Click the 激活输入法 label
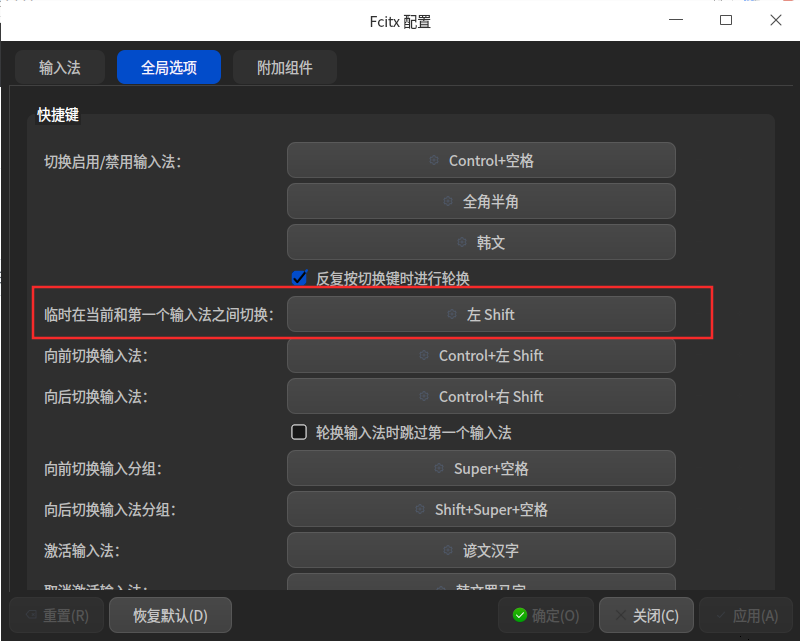This screenshot has width=800, height=641. (82, 551)
